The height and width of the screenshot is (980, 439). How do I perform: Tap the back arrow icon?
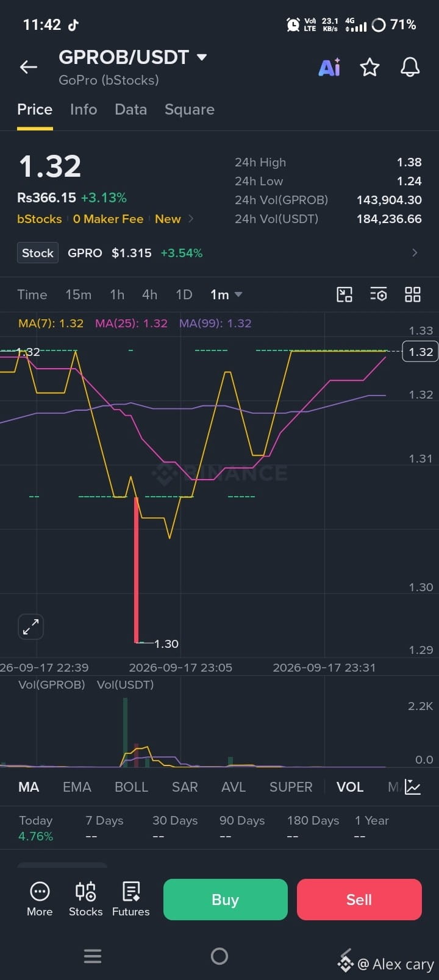29,67
